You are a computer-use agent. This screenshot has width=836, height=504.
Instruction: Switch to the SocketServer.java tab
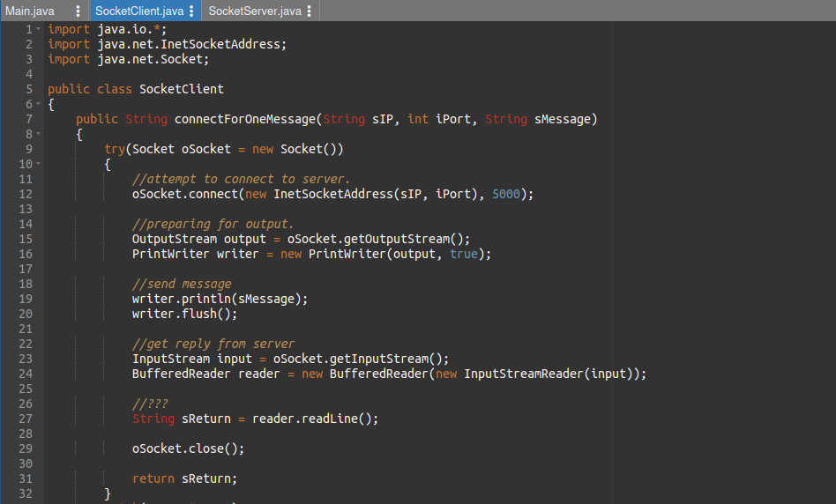pos(255,11)
